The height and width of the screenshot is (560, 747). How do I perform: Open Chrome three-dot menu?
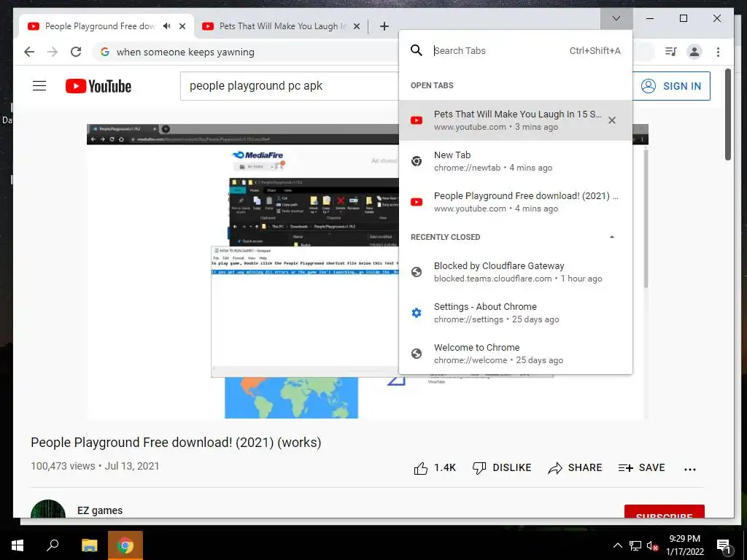(718, 52)
